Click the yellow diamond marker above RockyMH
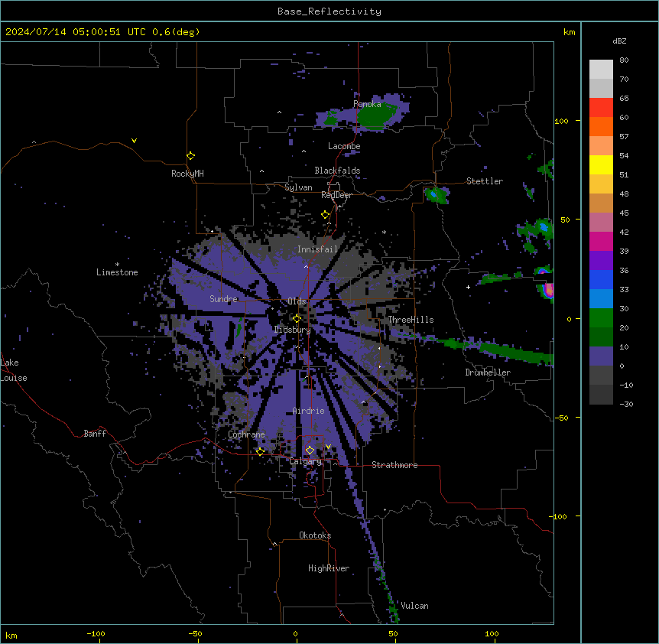Viewport: 659px width, 644px height. 190,155
